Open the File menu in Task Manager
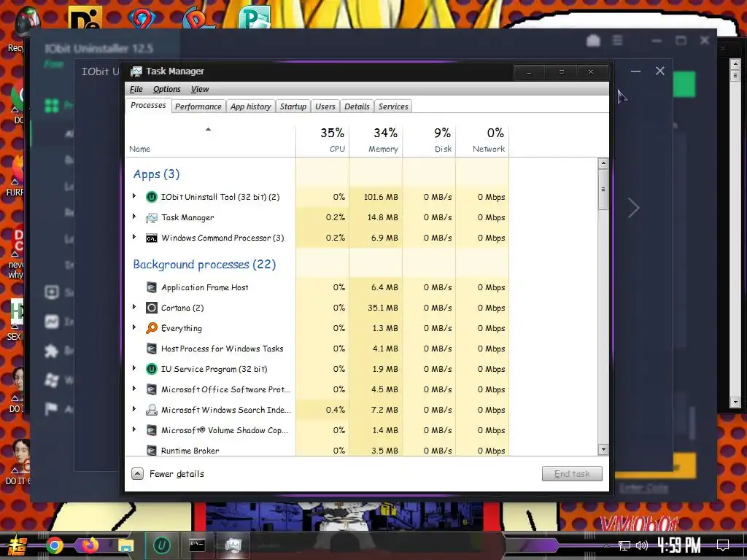747x560 pixels. tap(136, 89)
